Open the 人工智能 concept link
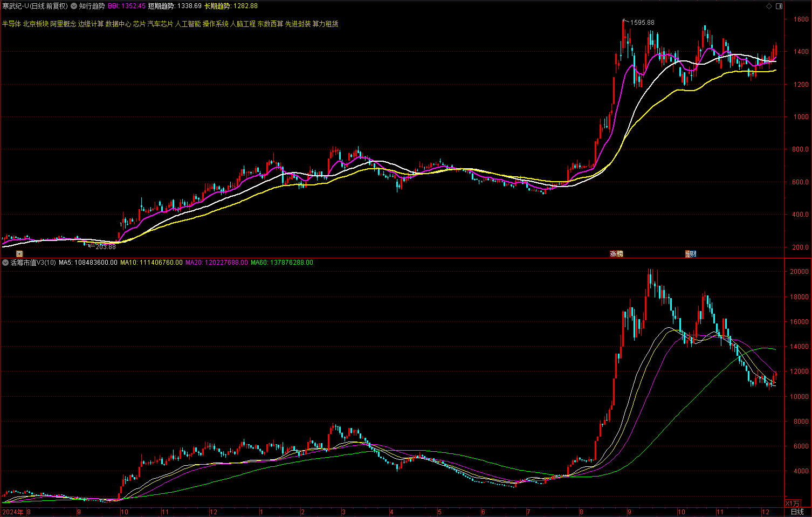 pos(188,24)
